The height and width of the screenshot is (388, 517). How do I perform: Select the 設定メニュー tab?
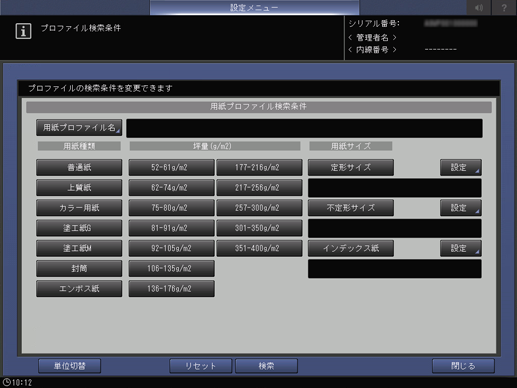pyautogui.click(x=254, y=7)
